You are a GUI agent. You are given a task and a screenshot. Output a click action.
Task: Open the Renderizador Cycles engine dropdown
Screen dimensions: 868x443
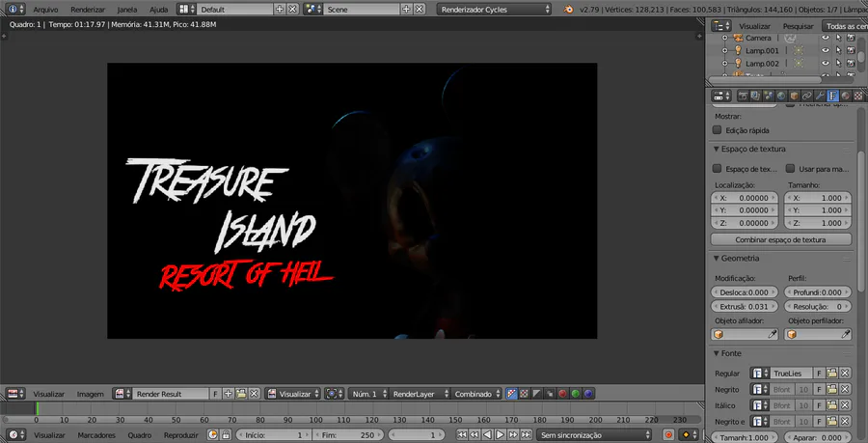pyautogui.click(x=494, y=9)
